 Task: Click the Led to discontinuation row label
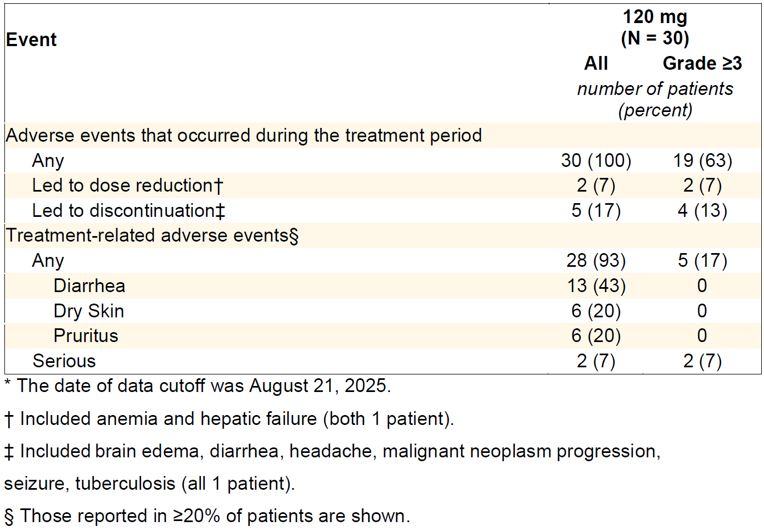(128, 210)
